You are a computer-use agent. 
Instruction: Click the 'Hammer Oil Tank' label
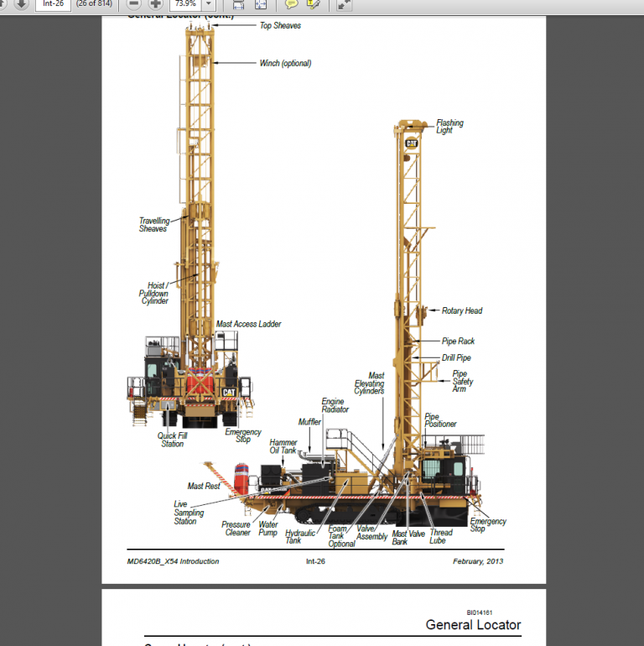coord(283,446)
